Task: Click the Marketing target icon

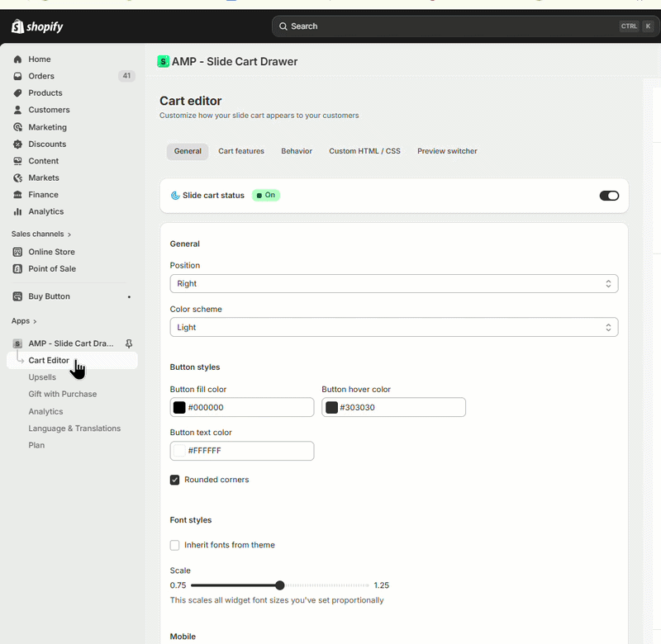Action: tap(17, 127)
